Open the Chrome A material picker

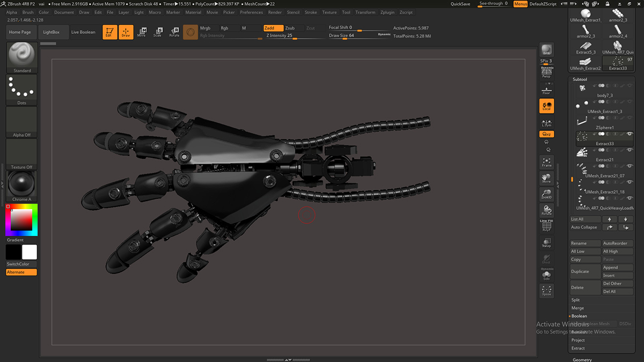pos(22,187)
